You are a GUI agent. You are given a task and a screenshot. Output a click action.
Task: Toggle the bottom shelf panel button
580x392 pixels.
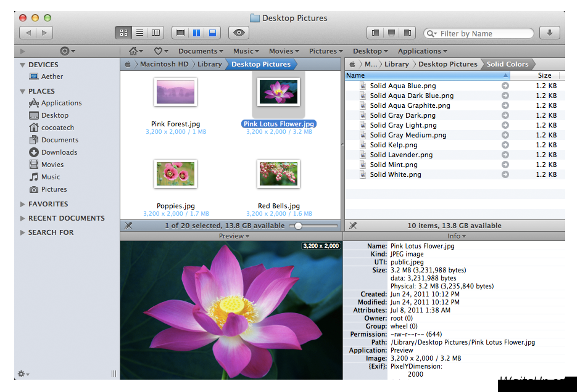coord(391,33)
